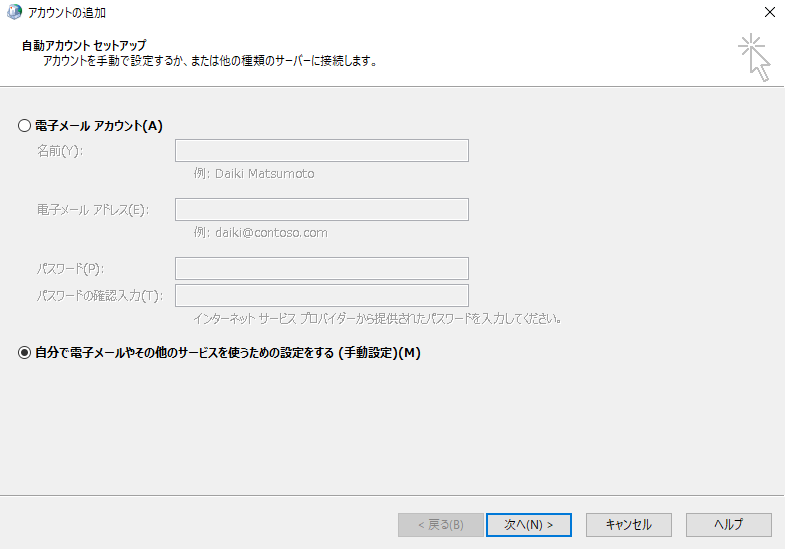This screenshot has height=549, width=785.
Task: Click the example text 例: Daiki Matsumoto
Action: (x=254, y=174)
